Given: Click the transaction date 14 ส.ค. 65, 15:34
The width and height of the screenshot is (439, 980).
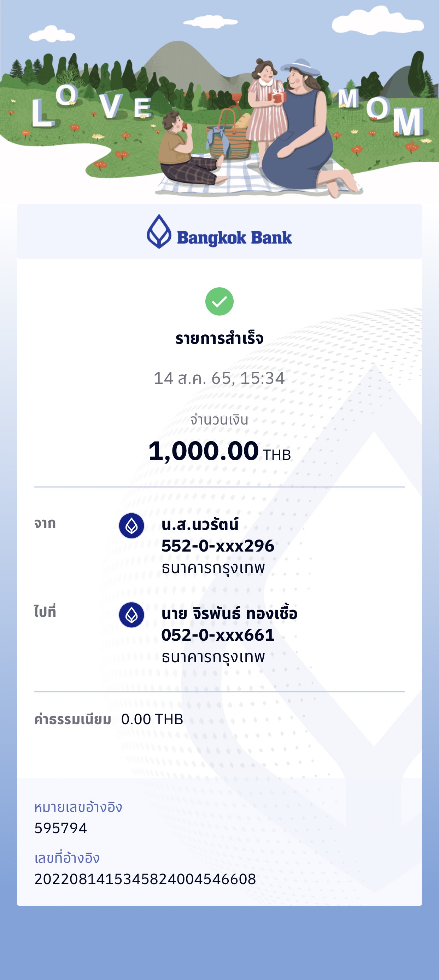Looking at the screenshot, I should point(219,378).
